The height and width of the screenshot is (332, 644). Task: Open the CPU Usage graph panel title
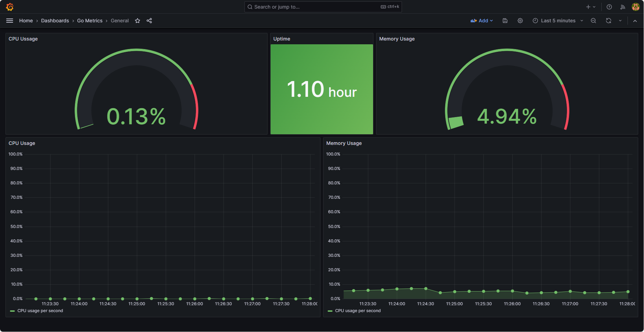click(22, 143)
